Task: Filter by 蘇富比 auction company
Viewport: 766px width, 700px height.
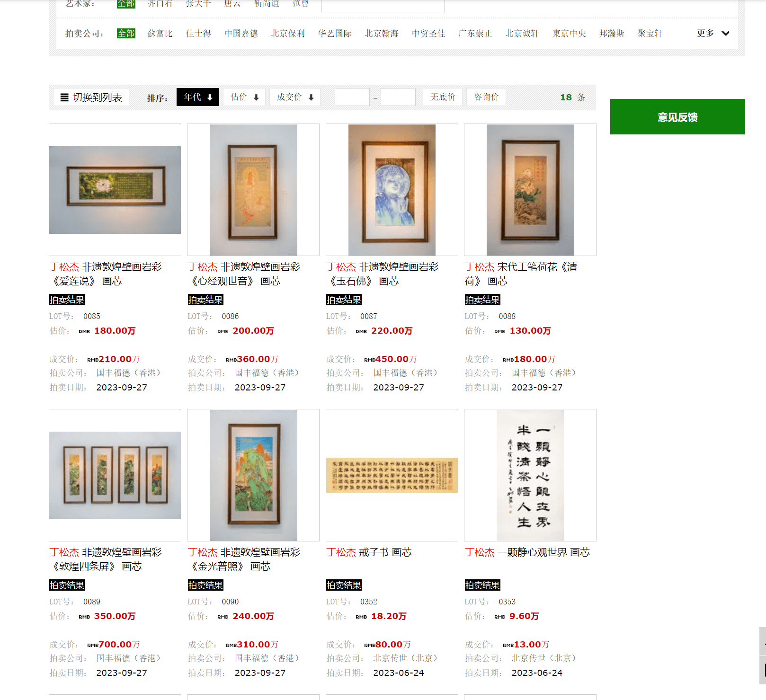Action: pyautogui.click(x=160, y=34)
